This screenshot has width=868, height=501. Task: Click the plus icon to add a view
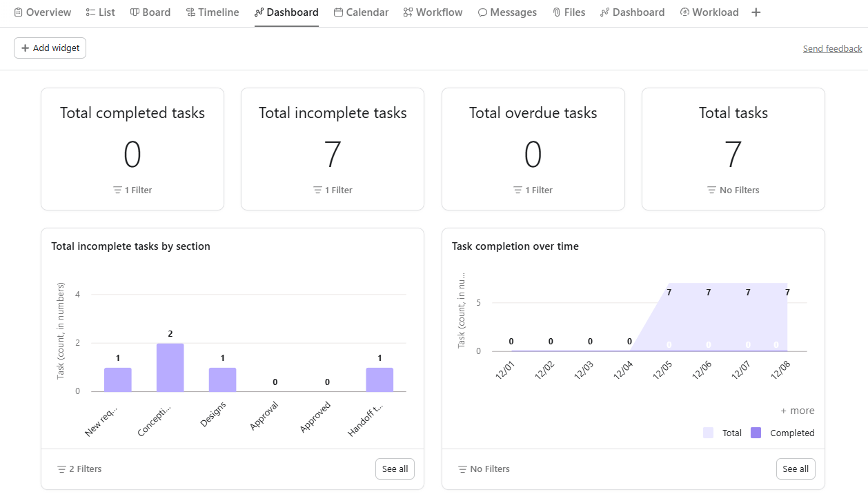[x=756, y=12]
